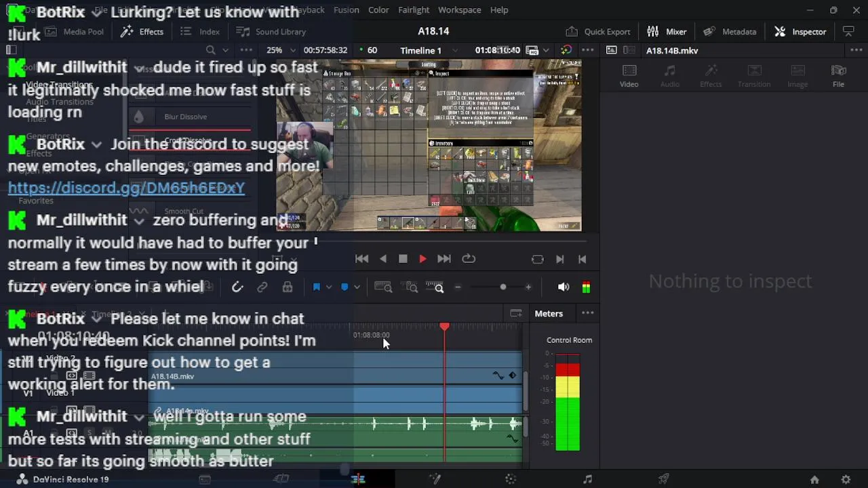Image resolution: width=868 pixels, height=488 pixels.
Task: Click play reverse button
Action: (383, 259)
